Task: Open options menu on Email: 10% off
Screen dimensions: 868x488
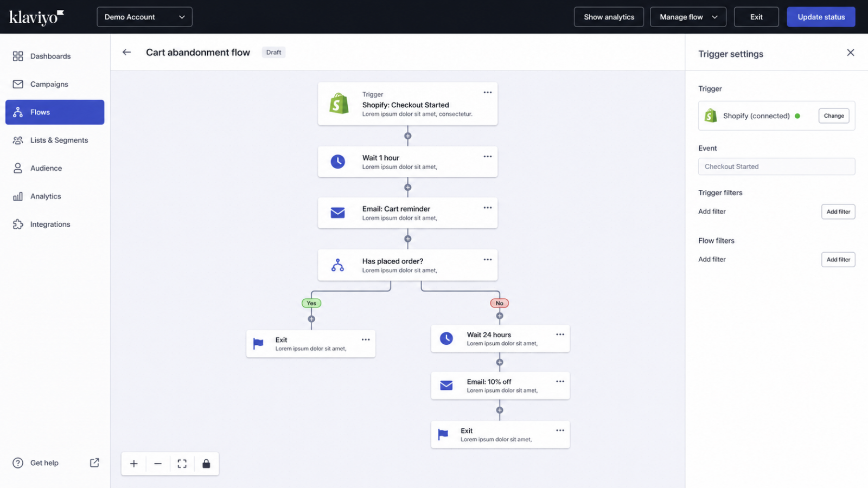Action: coord(560,381)
